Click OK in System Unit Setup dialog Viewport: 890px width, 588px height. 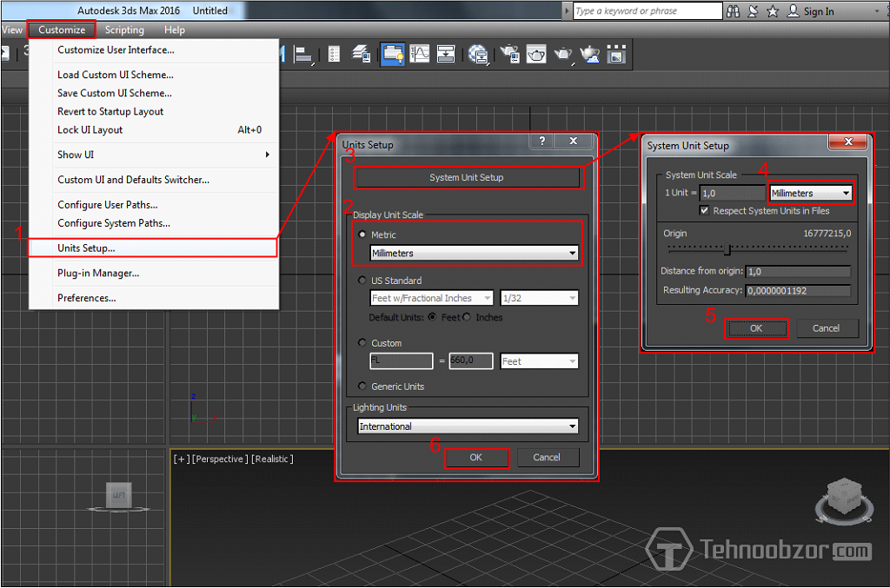tap(756, 328)
